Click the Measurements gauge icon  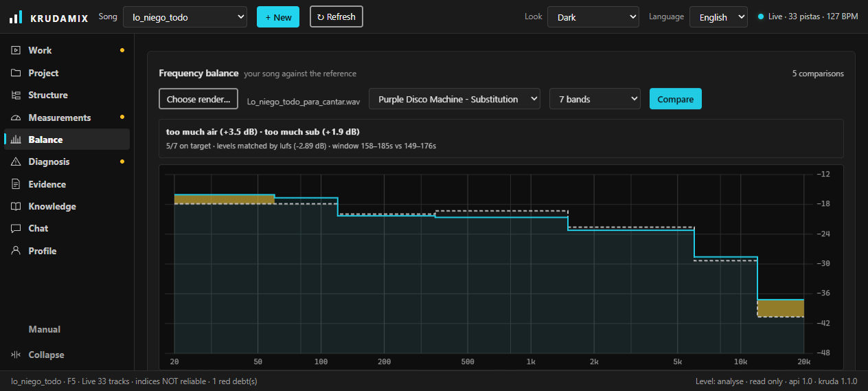pos(16,118)
